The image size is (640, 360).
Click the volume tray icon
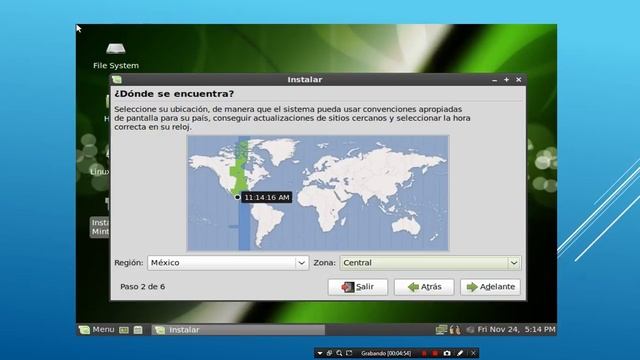[470, 329]
